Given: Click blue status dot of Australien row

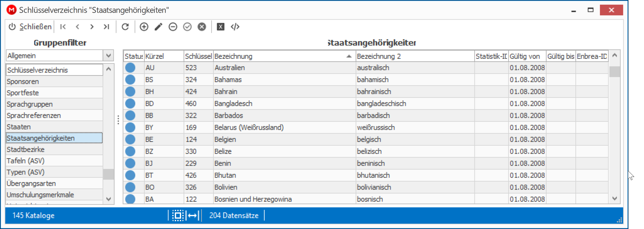Looking at the screenshot, I should coord(130,68).
